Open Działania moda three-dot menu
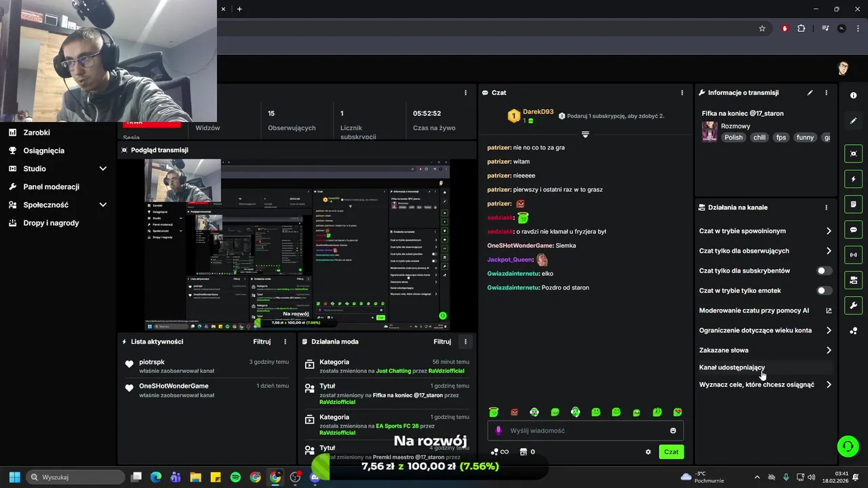Viewport: 868px width, 488px height. coord(465,342)
